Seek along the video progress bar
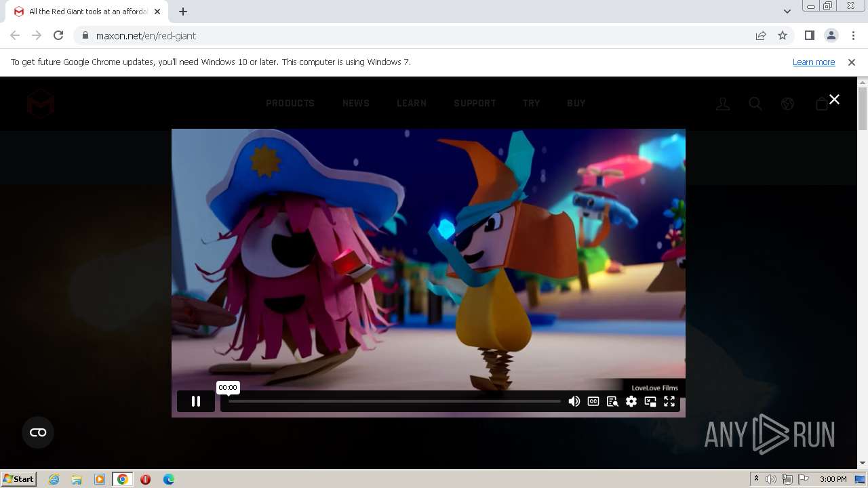 394,401
